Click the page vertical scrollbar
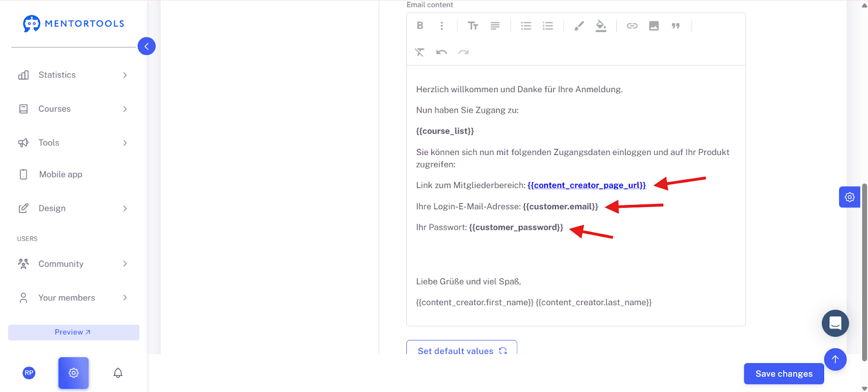The width and height of the screenshot is (868, 392). point(864,271)
